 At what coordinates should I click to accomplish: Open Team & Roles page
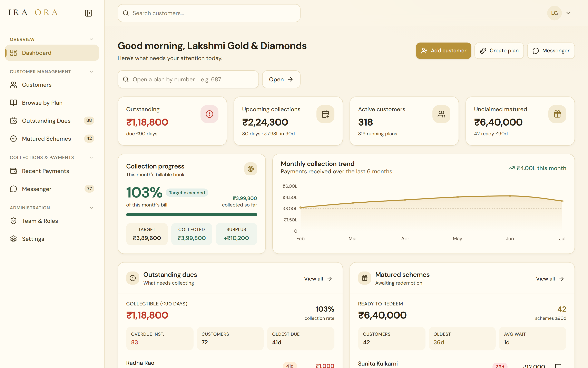[x=52, y=221]
